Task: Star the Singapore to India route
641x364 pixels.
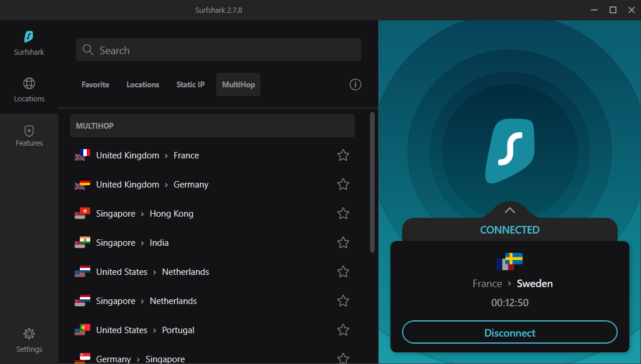Action: click(343, 242)
